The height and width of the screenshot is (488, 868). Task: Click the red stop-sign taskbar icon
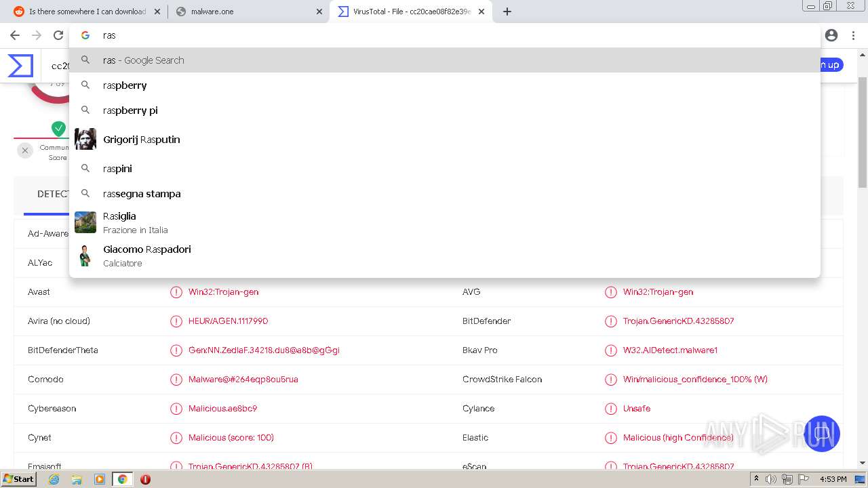click(x=145, y=479)
